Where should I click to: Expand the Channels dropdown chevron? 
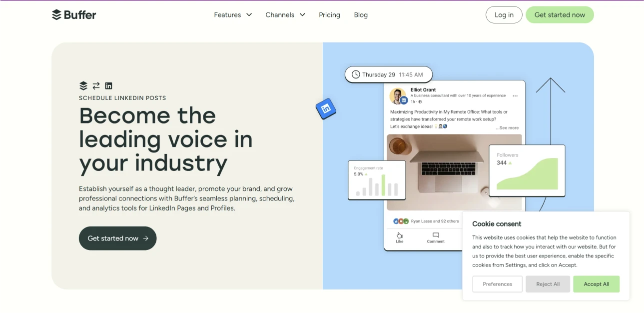pyautogui.click(x=302, y=15)
